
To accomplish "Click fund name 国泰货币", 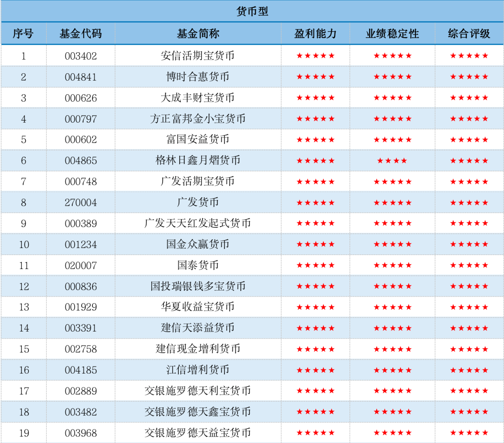I will click(198, 265).
